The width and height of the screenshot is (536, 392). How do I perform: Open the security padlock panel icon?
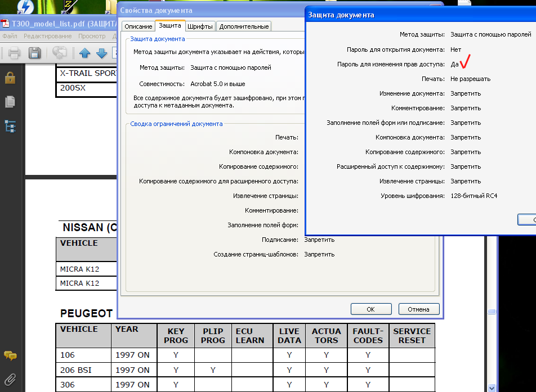tap(10, 78)
